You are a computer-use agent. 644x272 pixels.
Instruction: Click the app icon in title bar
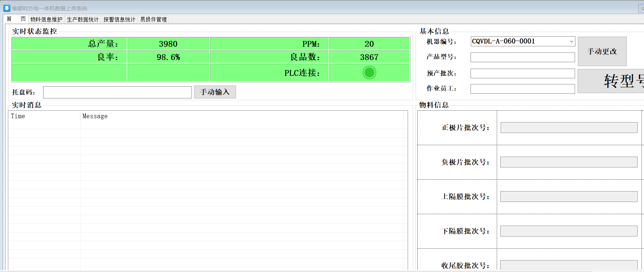[6, 8]
